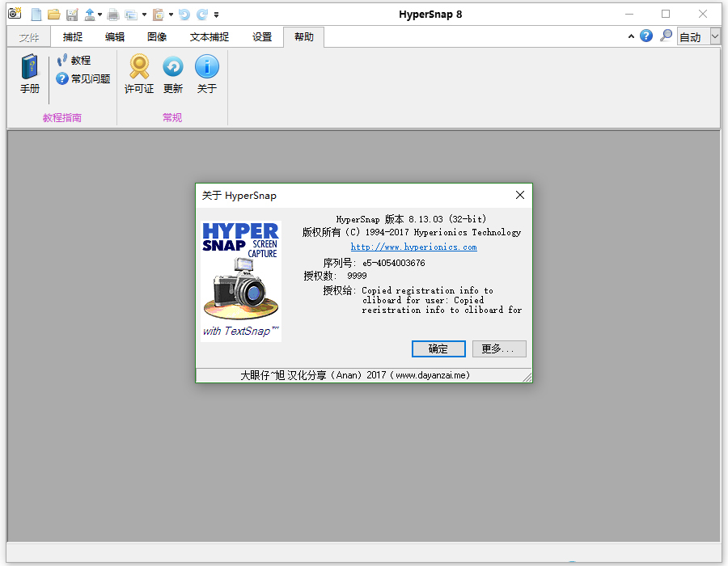Open the 教程 tutorial footprints item
The width and height of the screenshot is (728, 566).
pos(74,61)
